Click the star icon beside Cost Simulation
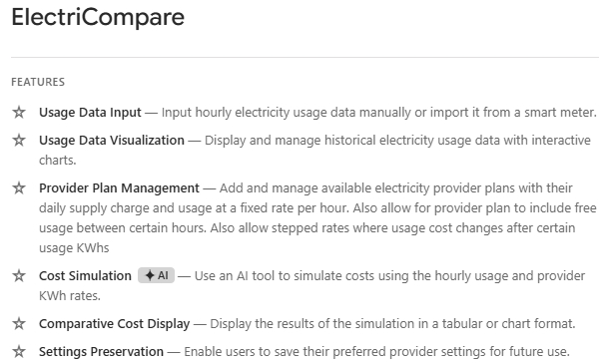Screen dimensions: 602x364 [x=19, y=276]
